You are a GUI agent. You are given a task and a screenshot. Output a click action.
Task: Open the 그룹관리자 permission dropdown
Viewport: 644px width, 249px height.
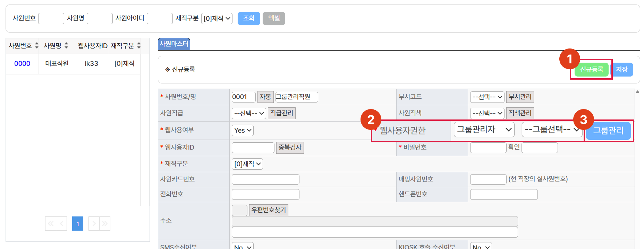(x=484, y=130)
